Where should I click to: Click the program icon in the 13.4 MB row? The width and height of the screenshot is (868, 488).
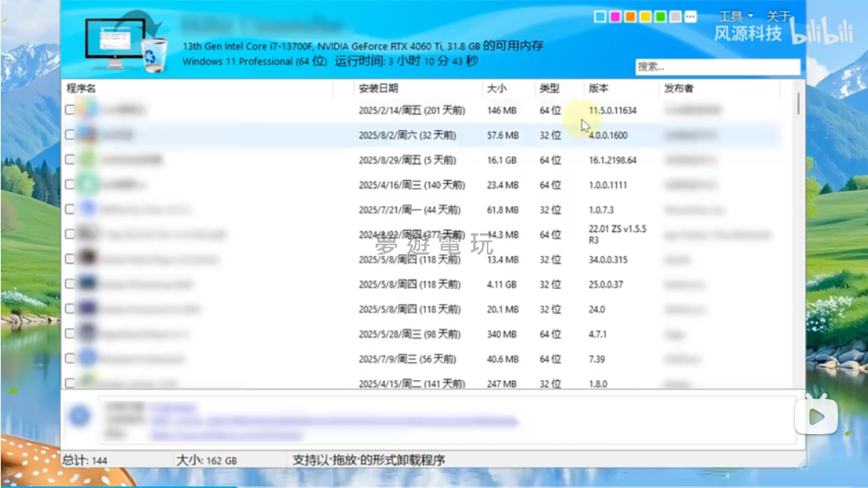coord(87,259)
